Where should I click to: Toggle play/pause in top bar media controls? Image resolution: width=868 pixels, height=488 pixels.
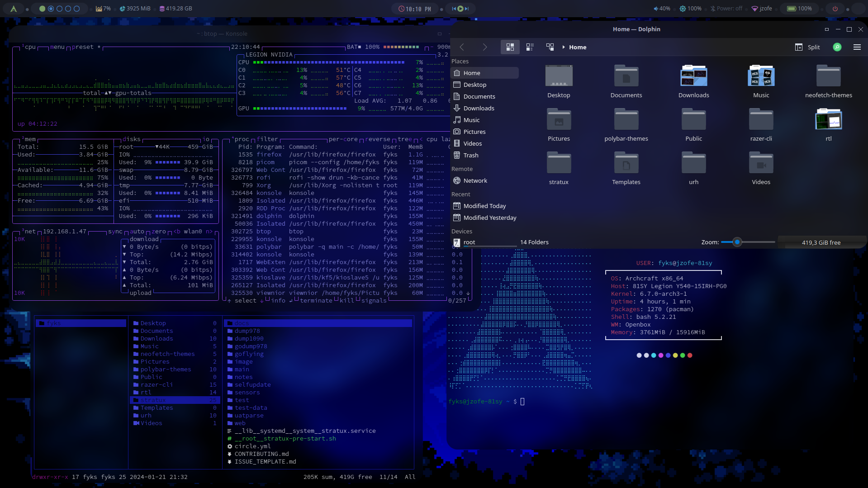point(460,9)
